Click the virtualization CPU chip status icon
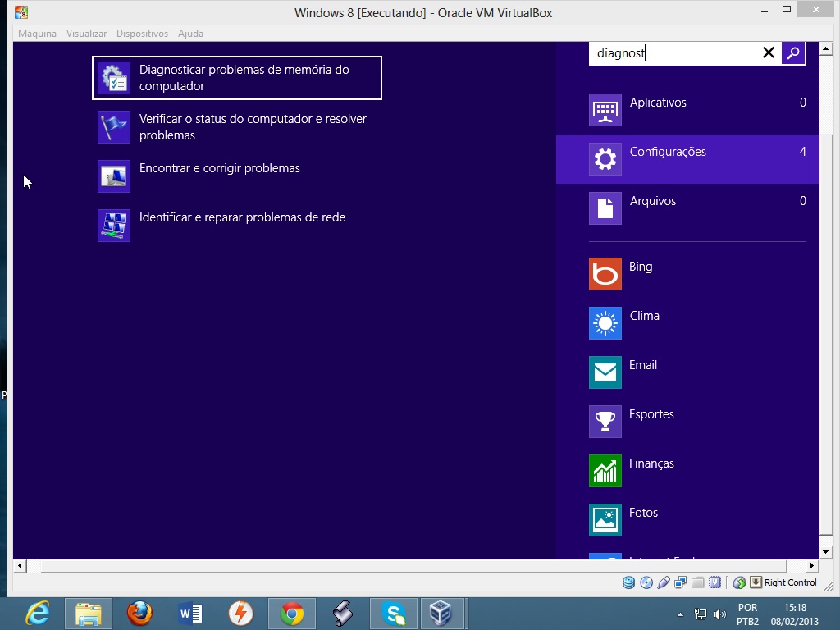Viewport: 840px width, 630px height. tap(714, 582)
